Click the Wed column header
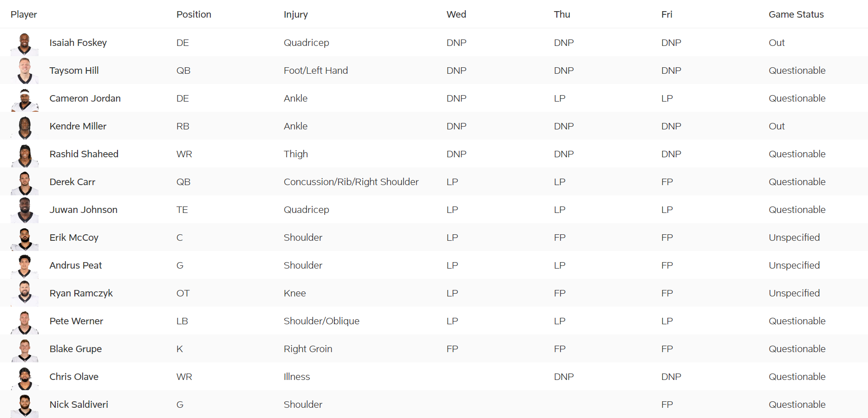868x418 pixels. [456, 14]
